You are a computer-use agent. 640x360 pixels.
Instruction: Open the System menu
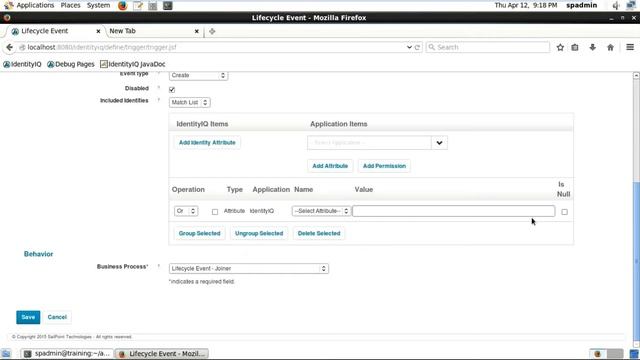[98, 5]
